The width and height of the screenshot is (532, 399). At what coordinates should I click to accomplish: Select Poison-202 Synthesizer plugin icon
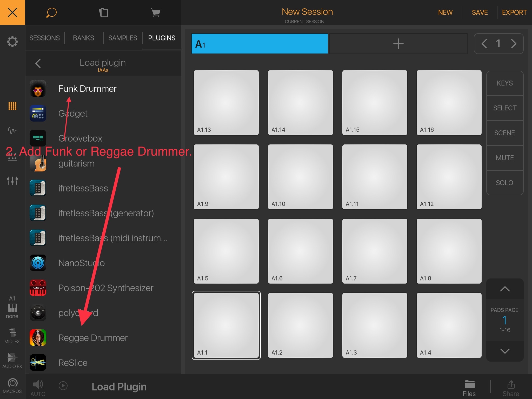(38, 288)
